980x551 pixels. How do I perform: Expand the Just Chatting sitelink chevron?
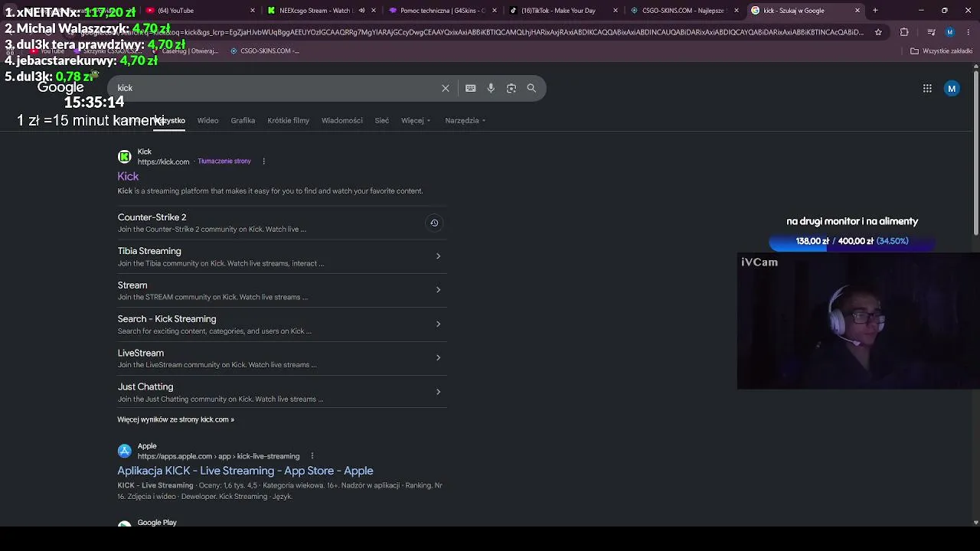pyautogui.click(x=438, y=392)
